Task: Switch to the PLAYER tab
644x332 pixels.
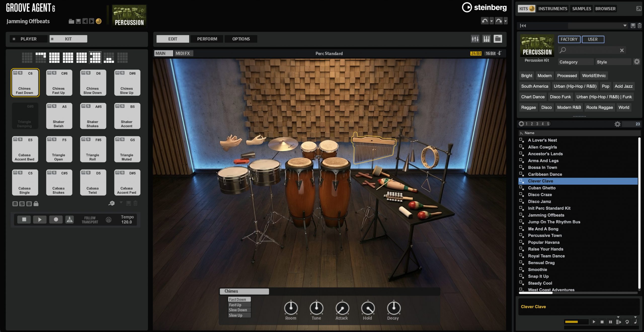Action: coord(28,39)
